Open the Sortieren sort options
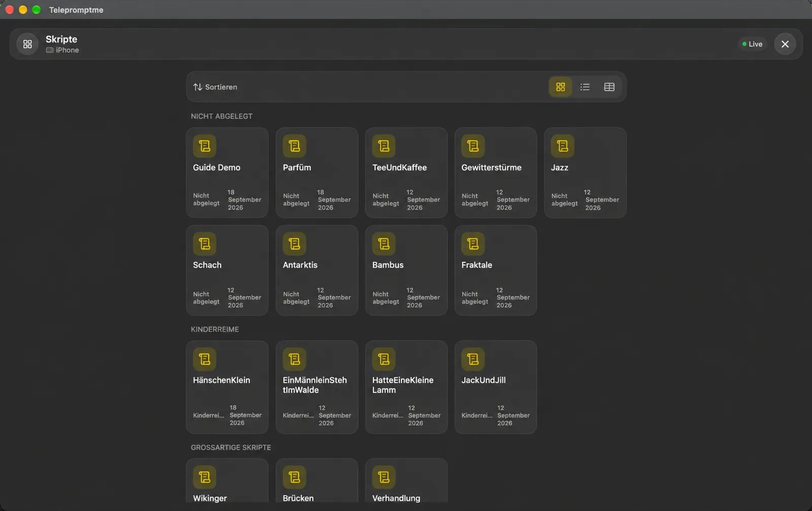812x511 pixels. (x=215, y=87)
